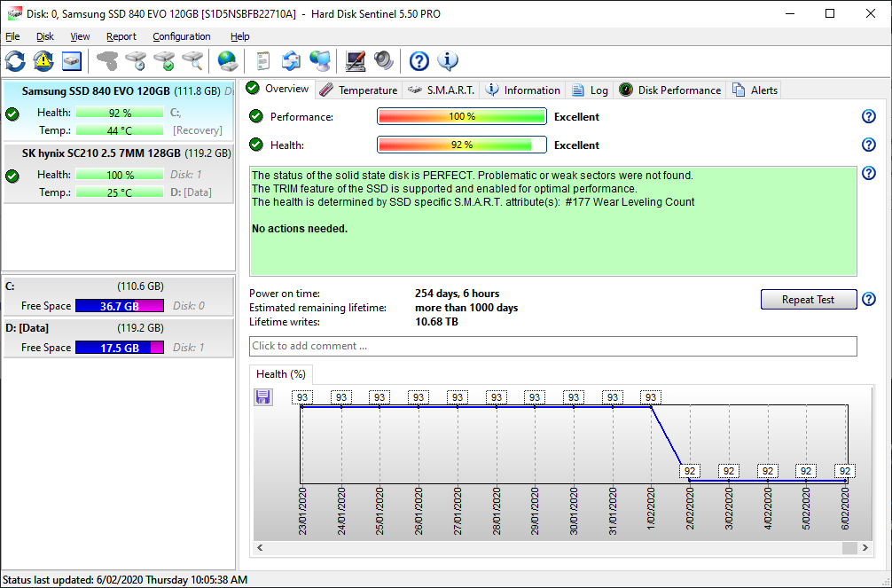Screen dimensions: 892x588
Task: Click the blue question mark Help toolbar icon
Action: coord(419,61)
